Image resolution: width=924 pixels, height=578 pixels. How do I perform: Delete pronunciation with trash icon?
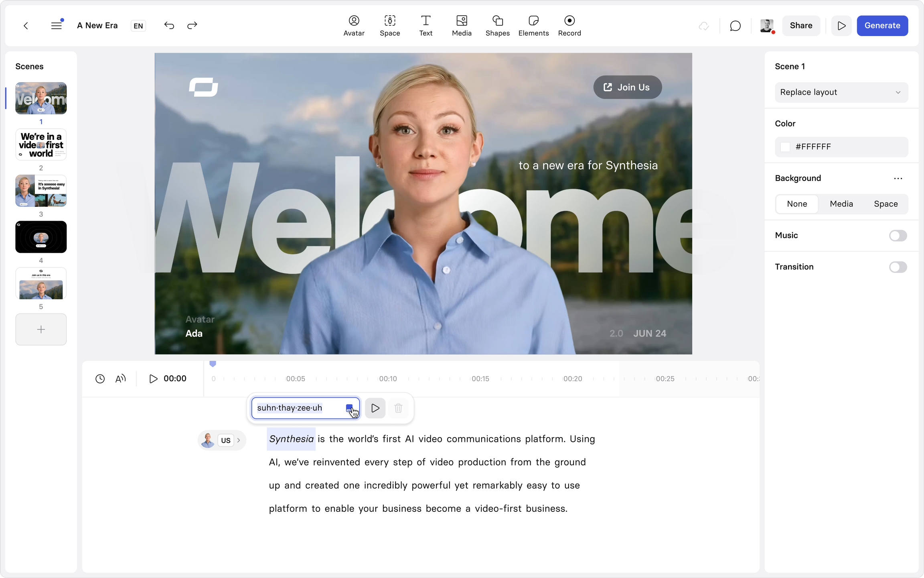[x=398, y=408]
